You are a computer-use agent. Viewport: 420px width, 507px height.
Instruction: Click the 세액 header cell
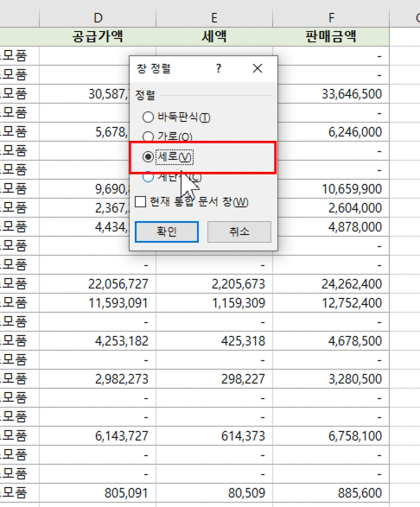pos(214,36)
